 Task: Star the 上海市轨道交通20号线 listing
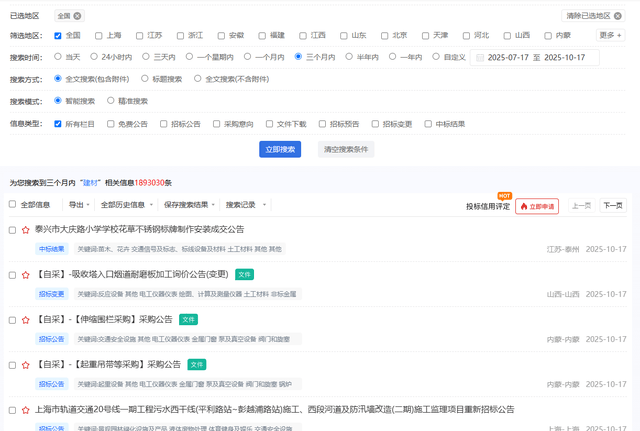pyautogui.click(x=26, y=410)
